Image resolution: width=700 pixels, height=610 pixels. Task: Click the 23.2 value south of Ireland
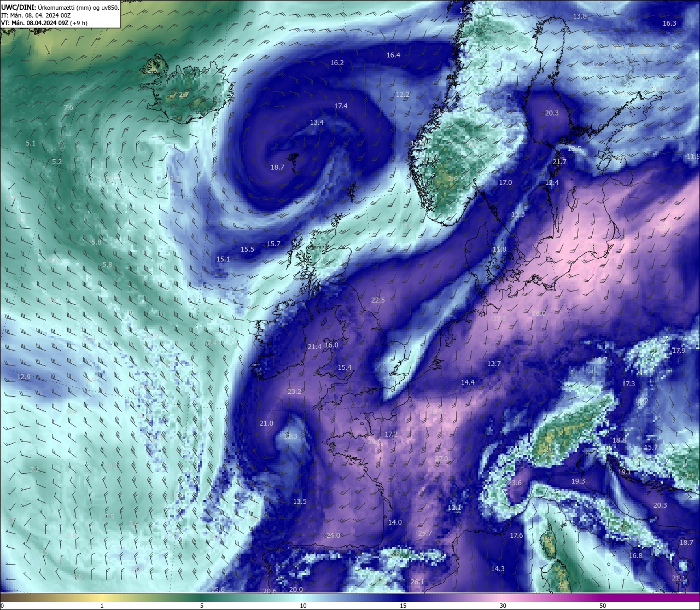click(x=294, y=392)
